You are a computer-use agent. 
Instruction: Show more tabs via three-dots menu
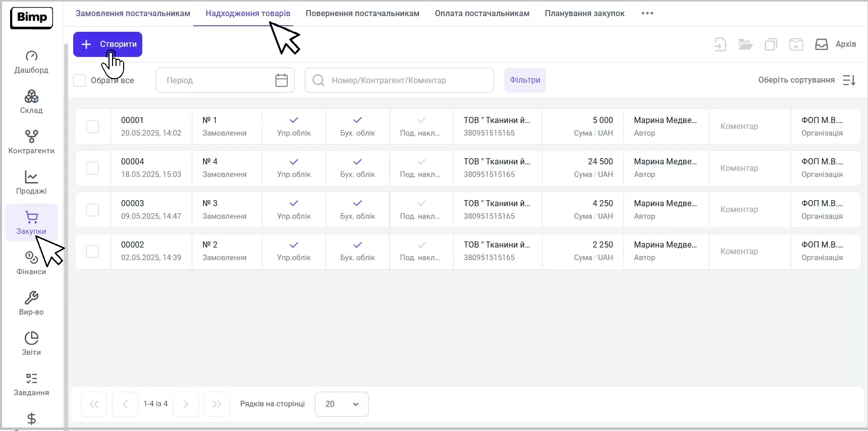[x=647, y=14]
